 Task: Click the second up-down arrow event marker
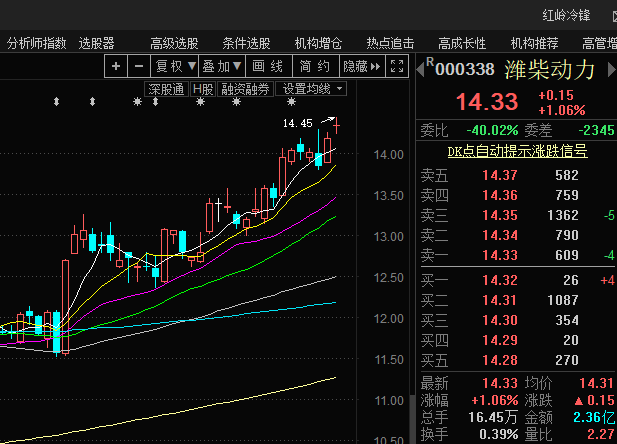click(92, 102)
